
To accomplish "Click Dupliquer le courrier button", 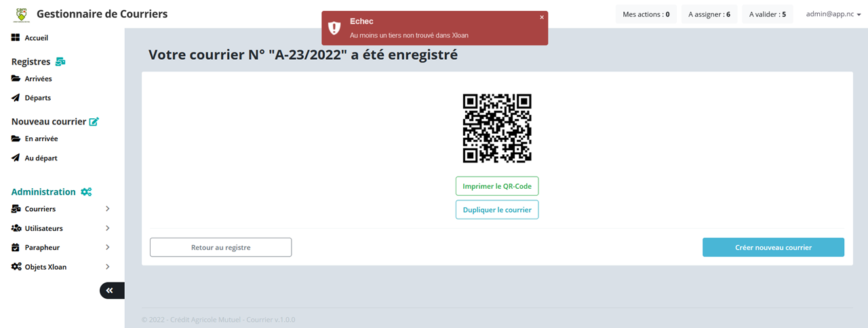I will pyautogui.click(x=497, y=210).
